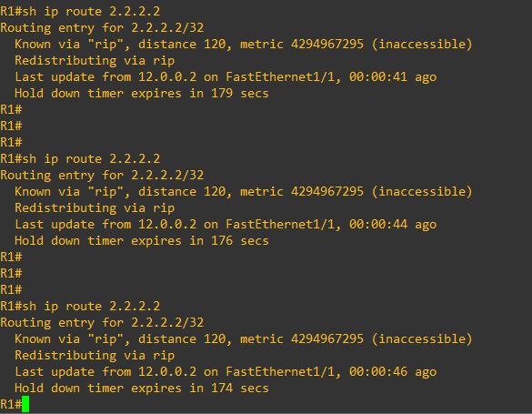Click the '00:00:44 ago' timestamp

[393, 225]
